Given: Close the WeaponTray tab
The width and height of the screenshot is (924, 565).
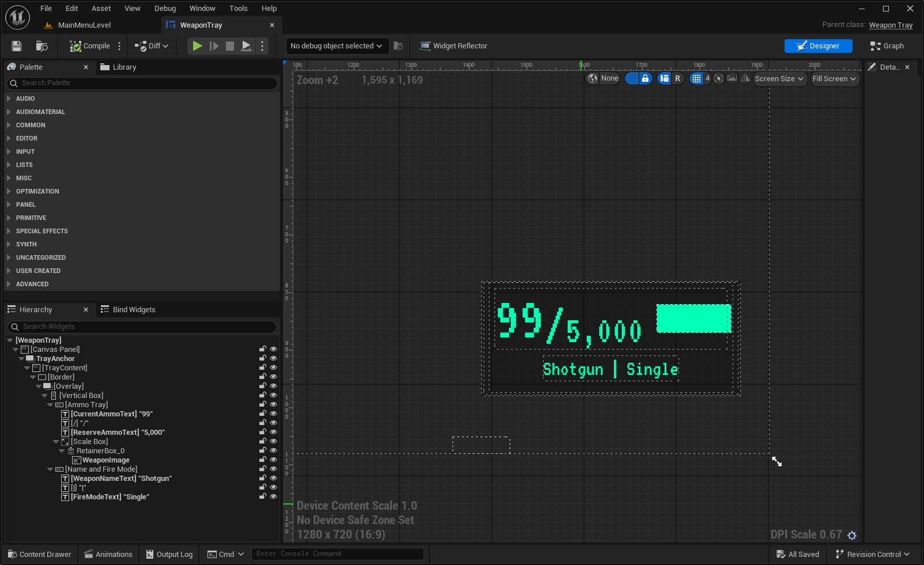Looking at the screenshot, I should coord(272,25).
